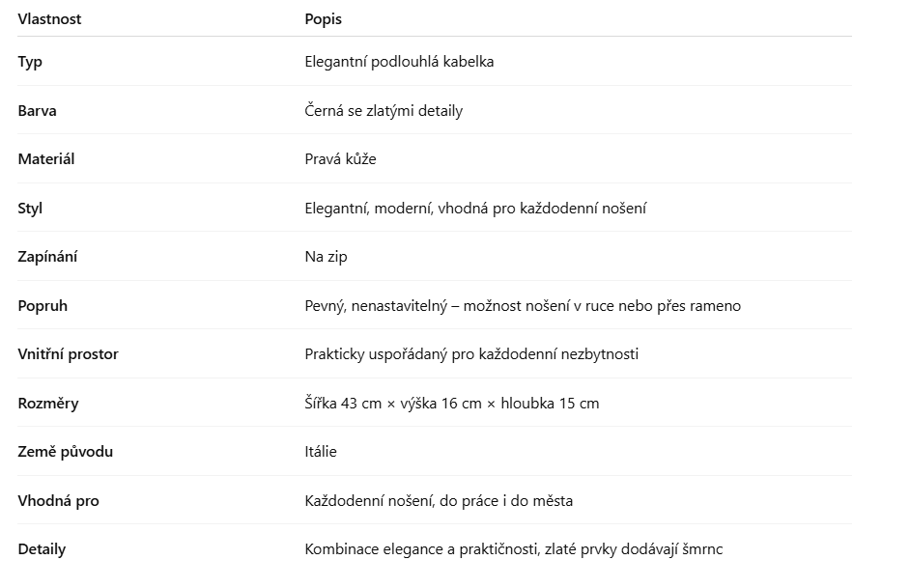This screenshot has width=910, height=588.
Task: Select the 'Styl' row label
Action: tap(30, 209)
